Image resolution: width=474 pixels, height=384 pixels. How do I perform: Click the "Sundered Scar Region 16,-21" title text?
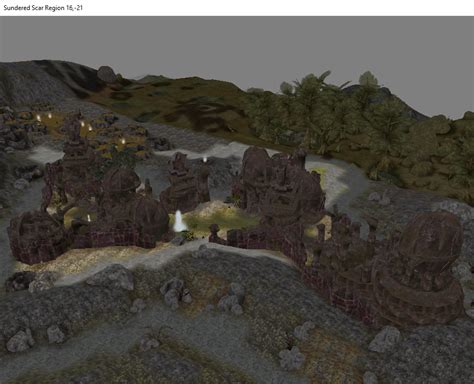tap(43, 8)
